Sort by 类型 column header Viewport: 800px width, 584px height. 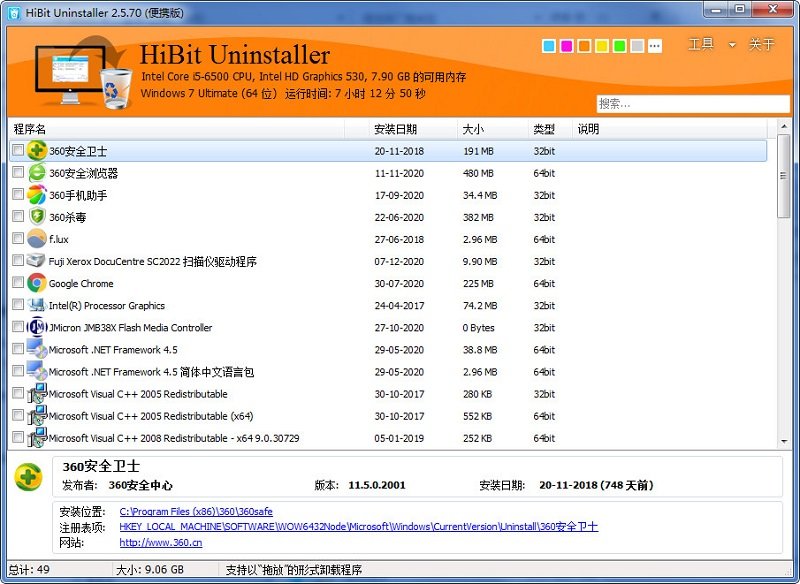click(550, 129)
